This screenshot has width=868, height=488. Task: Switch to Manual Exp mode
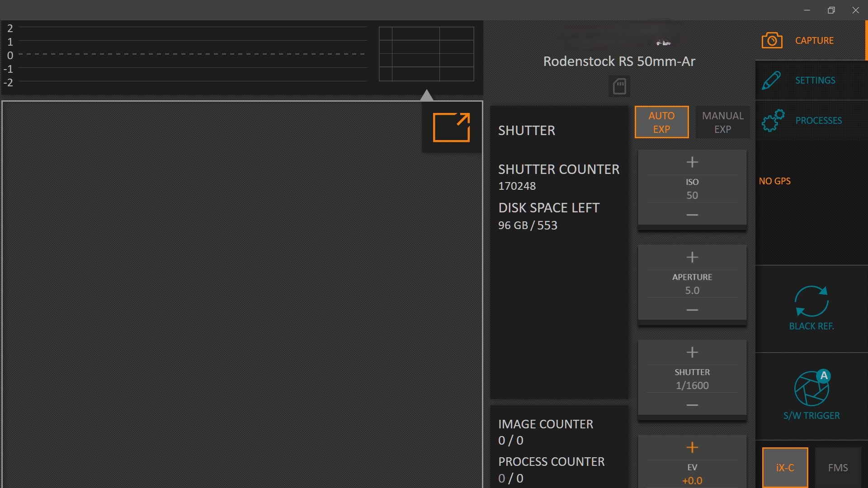point(722,122)
